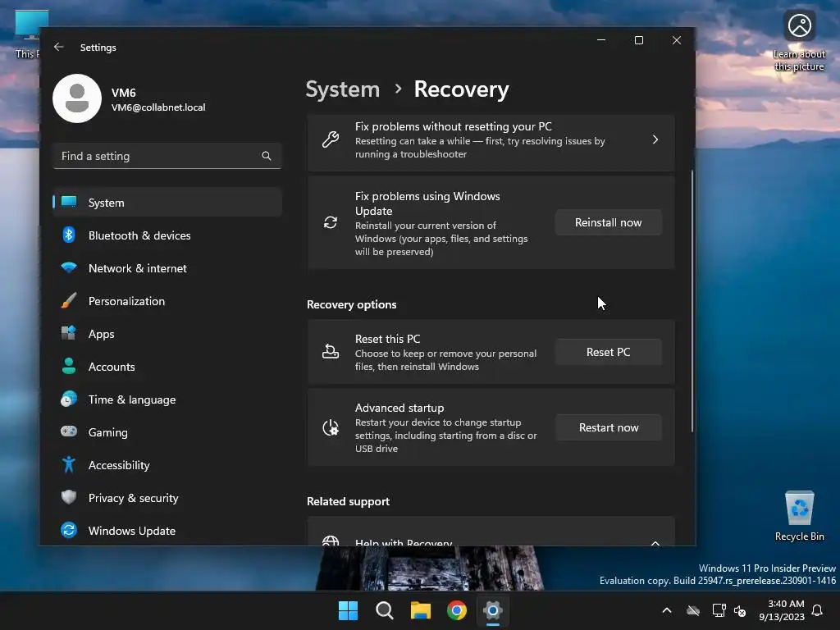
Task: Click the OneDrive cloud tray icon
Action: coord(693,610)
